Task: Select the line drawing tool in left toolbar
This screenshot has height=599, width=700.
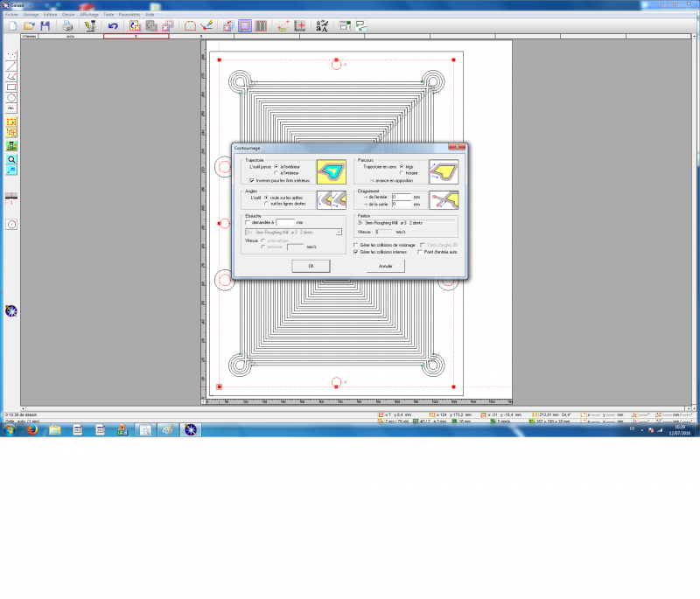Action: [11, 66]
